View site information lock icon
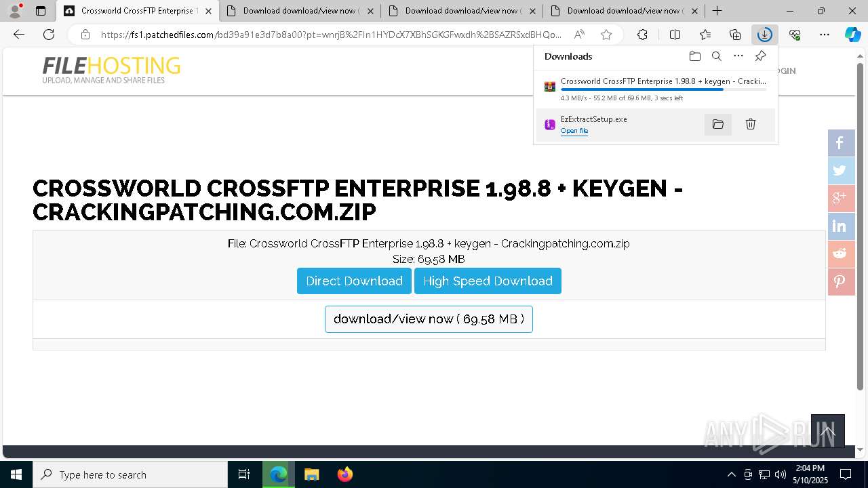Viewport: 868px width, 488px height. (x=85, y=35)
